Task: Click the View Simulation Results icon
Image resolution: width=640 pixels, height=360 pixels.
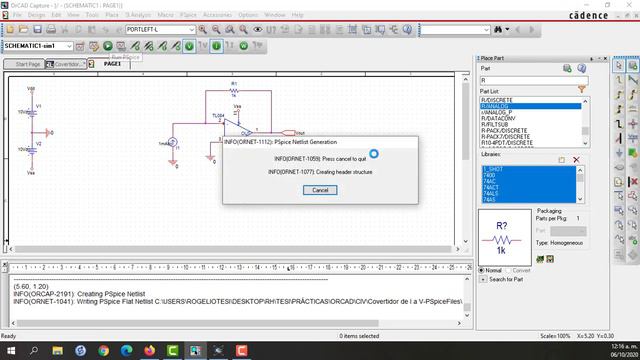Action: pos(121,46)
